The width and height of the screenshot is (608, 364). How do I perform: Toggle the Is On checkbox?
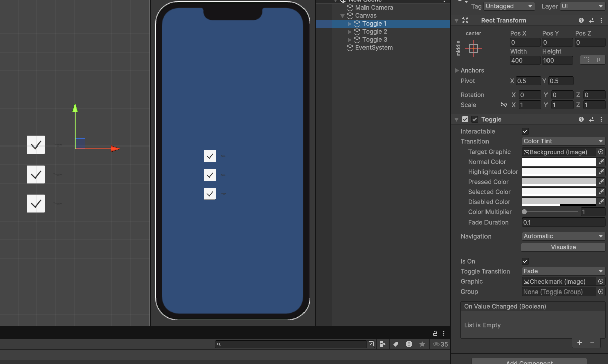[525, 261]
